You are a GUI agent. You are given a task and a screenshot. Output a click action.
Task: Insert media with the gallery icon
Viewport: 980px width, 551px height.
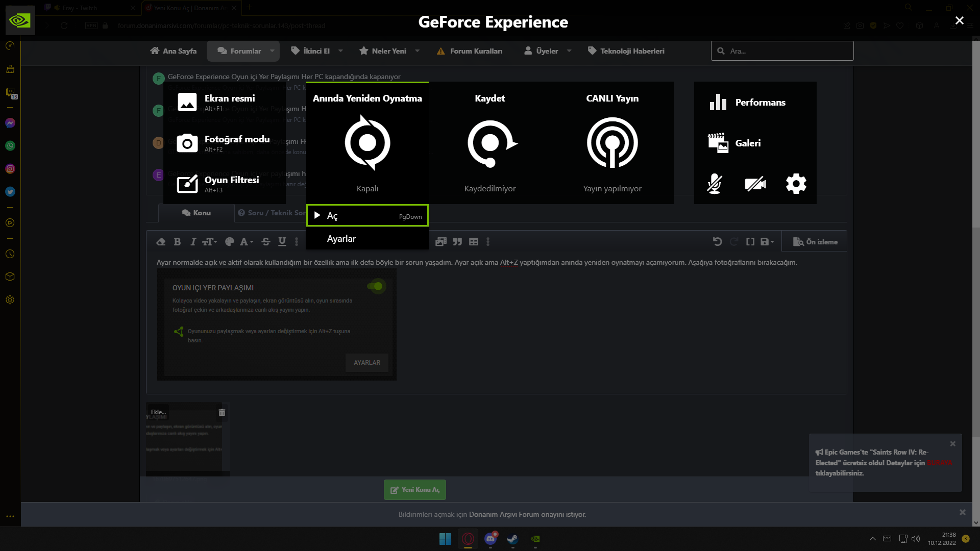point(441,242)
